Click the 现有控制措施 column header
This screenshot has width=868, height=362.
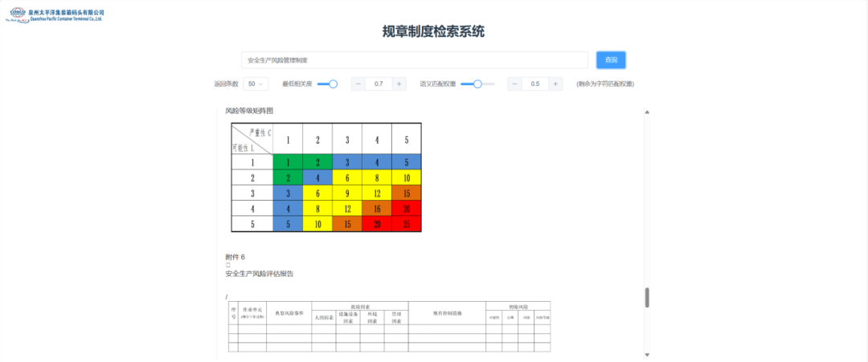pyautogui.click(x=448, y=313)
